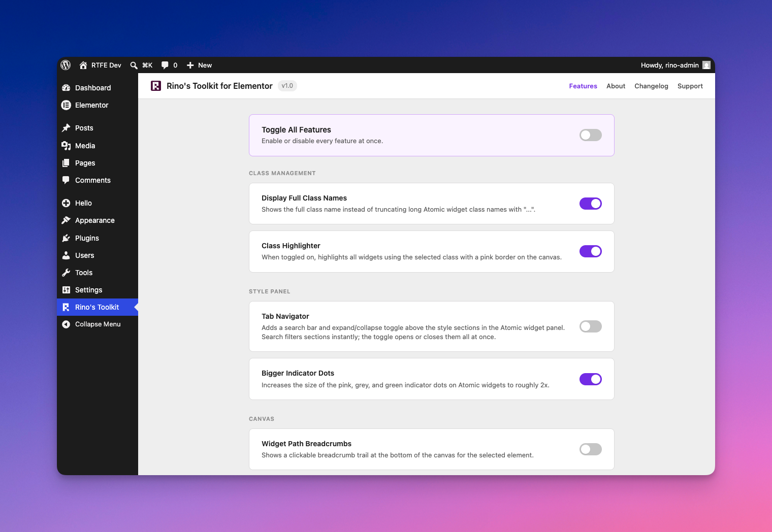Click the Hello plus-circle icon
Image resolution: width=772 pixels, height=532 pixels.
pos(66,203)
